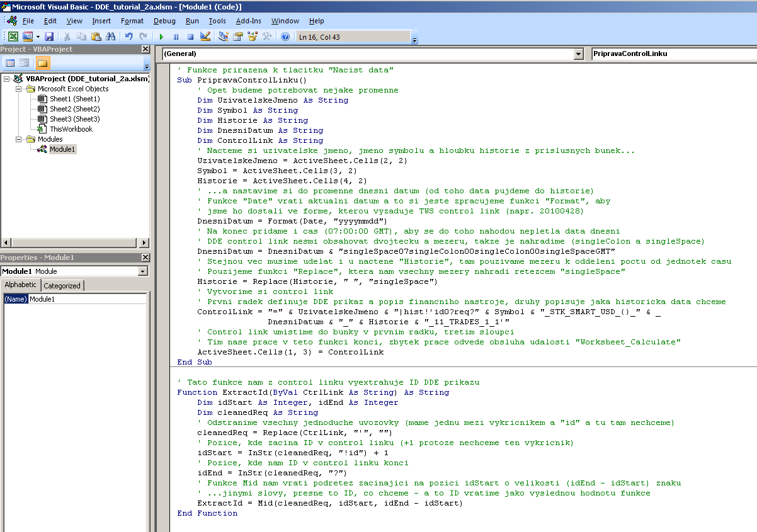Click View Code button in Project panel
This screenshot has width=757, height=532.
click(10, 63)
